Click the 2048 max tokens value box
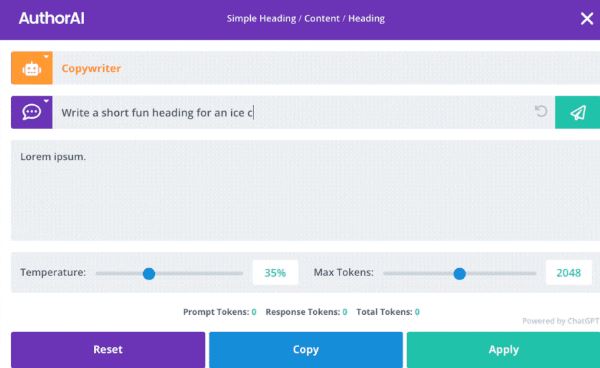This screenshot has width=600, height=368. tap(569, 273)
